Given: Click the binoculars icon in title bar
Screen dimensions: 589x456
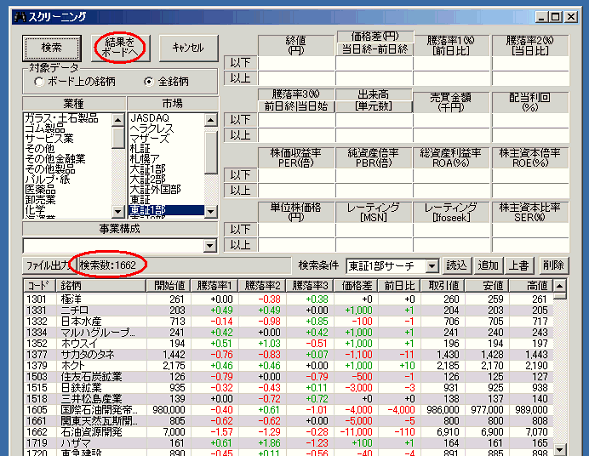Looking at the screenshot, I should coord(20,17).
